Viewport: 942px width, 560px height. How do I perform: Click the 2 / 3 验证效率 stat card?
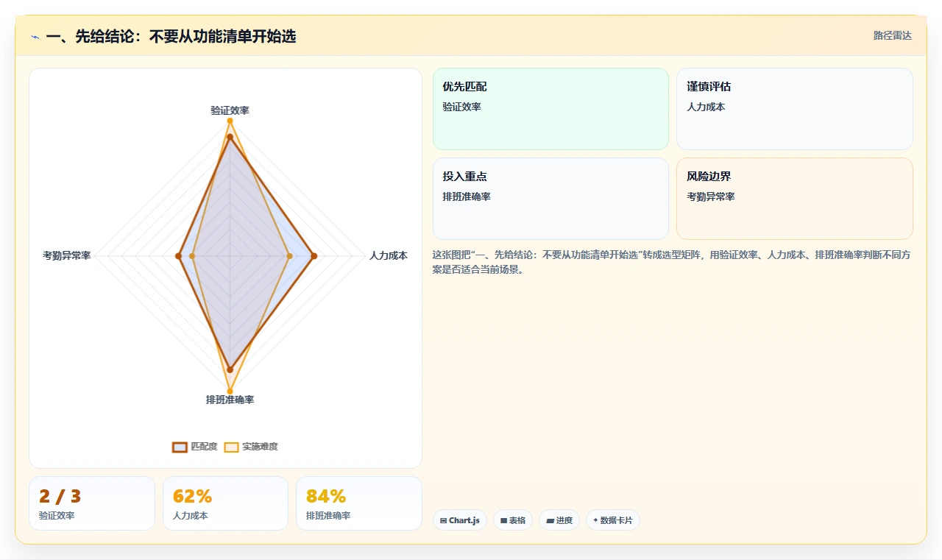tap(92, 503)
